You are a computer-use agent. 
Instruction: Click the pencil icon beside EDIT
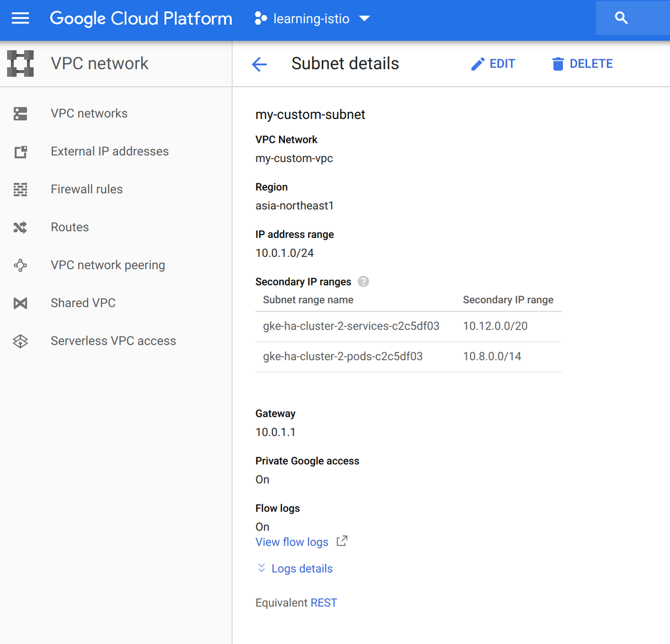(478, 64)
